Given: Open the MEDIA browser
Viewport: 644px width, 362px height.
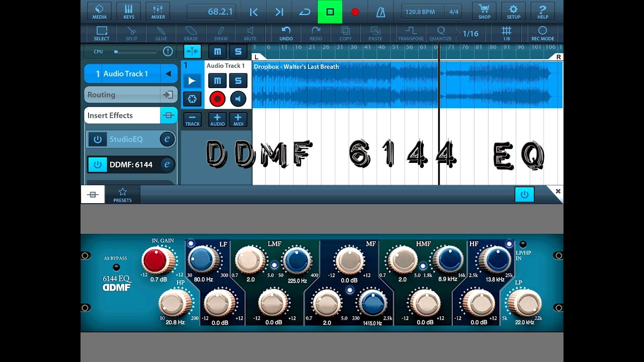Looking at the screenshot, I should click(100, 11).
